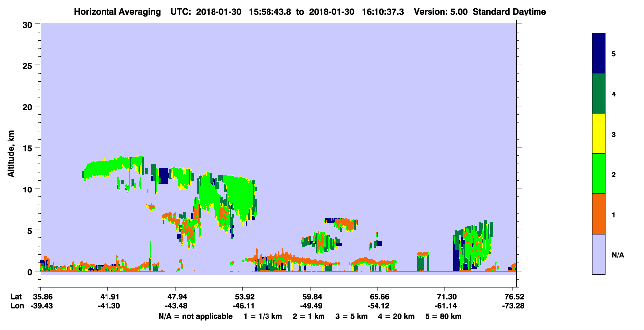The height and width of the screenshot is (330, 644).
Task: Click the y-axis tick label 20
Action: click(29, 106)
